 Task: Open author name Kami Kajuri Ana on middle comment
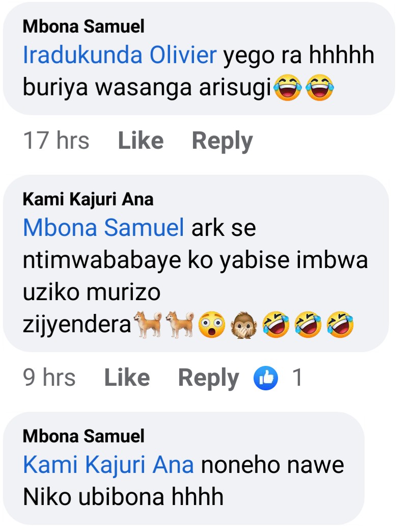click(88, 199)
